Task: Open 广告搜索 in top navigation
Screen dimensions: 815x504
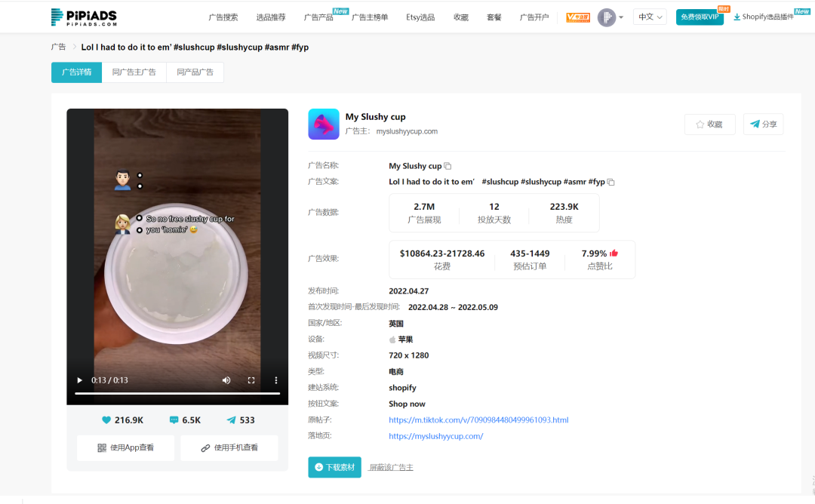Action: coord(223,17)
